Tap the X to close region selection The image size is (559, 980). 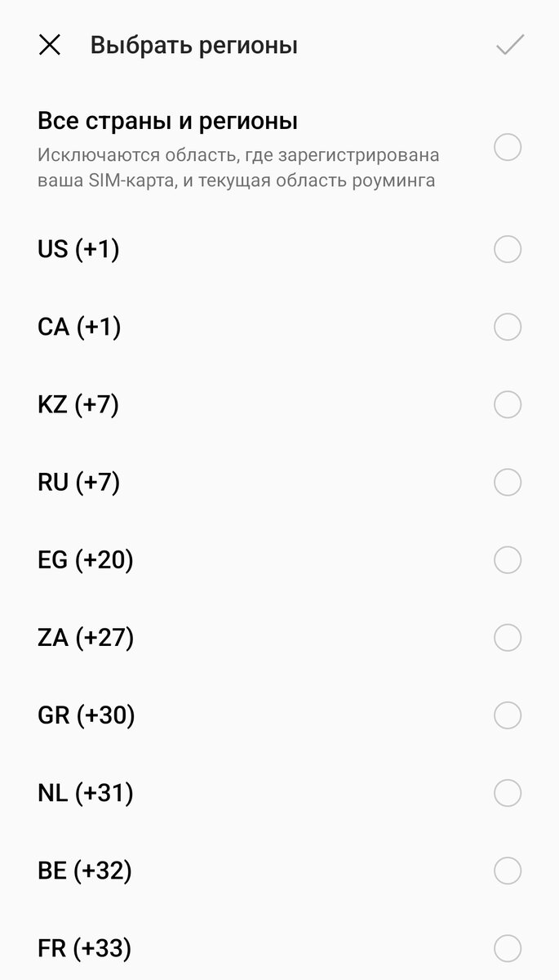pos(51,45)
